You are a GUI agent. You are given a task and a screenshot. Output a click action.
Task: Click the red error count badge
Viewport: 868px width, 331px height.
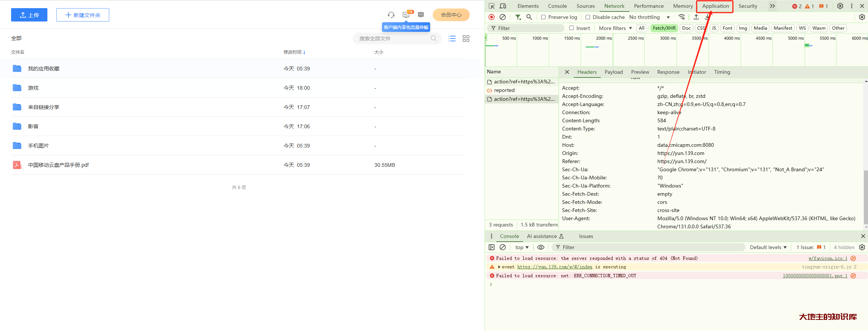(797, 6)
